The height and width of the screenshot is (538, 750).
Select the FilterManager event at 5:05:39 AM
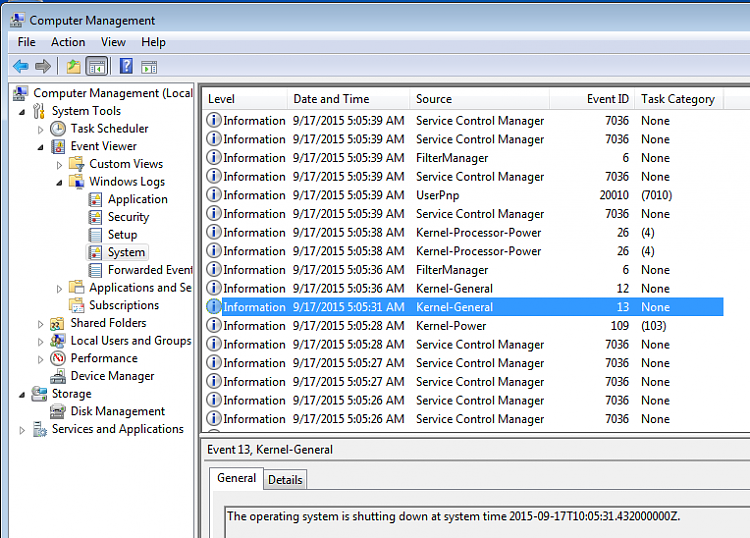[464, 158]
